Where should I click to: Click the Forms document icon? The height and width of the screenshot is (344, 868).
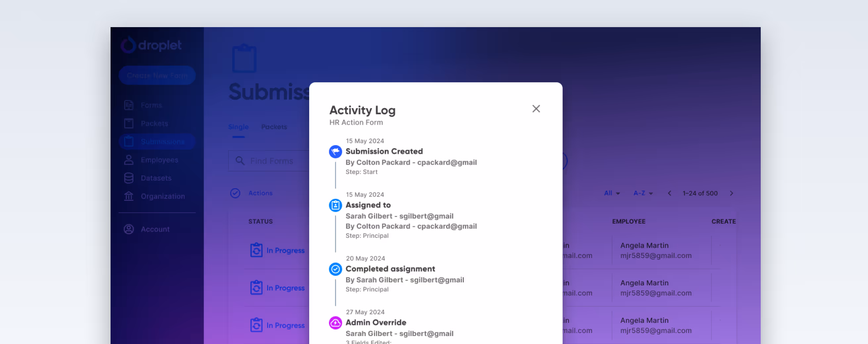(x=129, y=105)
